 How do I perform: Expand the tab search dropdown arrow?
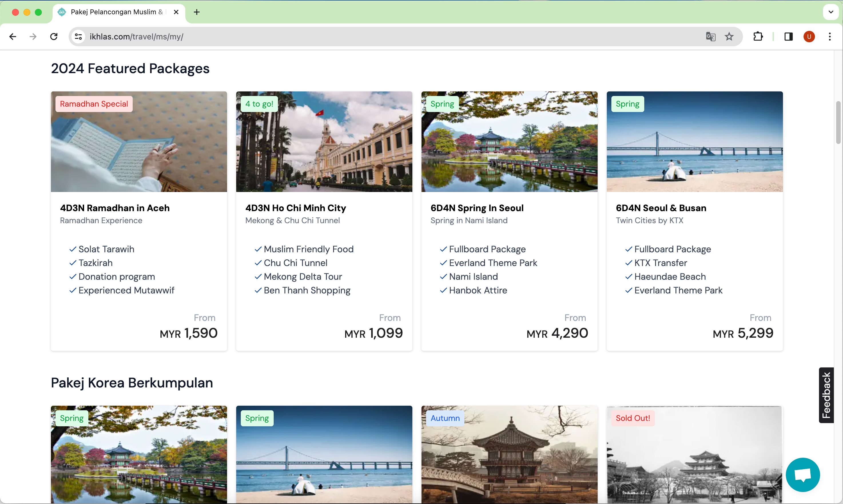click(x=831, y=12)
